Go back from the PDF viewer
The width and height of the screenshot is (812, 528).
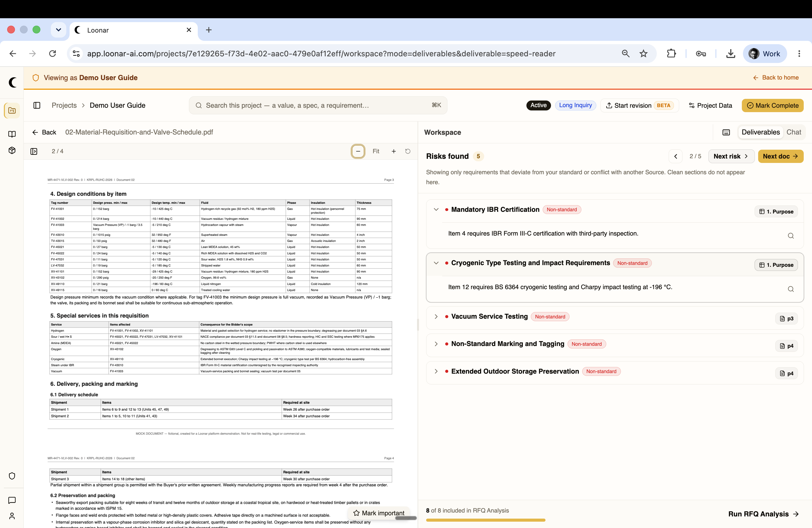tap(44, 132)
